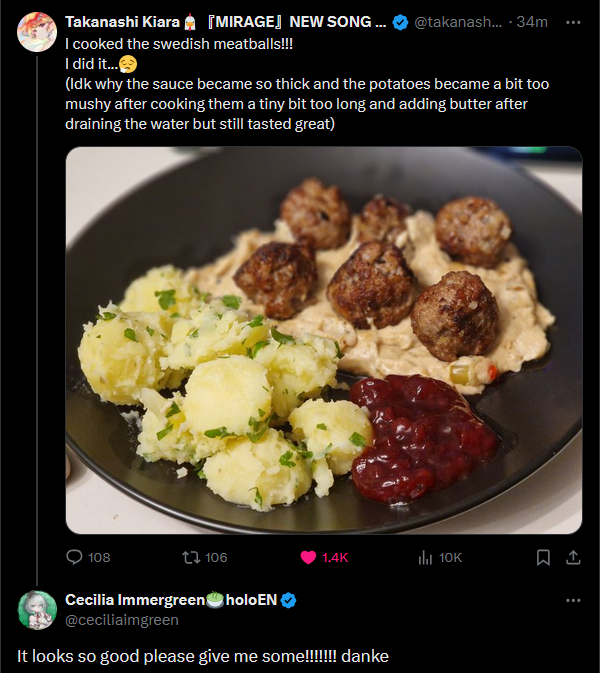Click Kiara's blue verified badge

coord(400,21)
